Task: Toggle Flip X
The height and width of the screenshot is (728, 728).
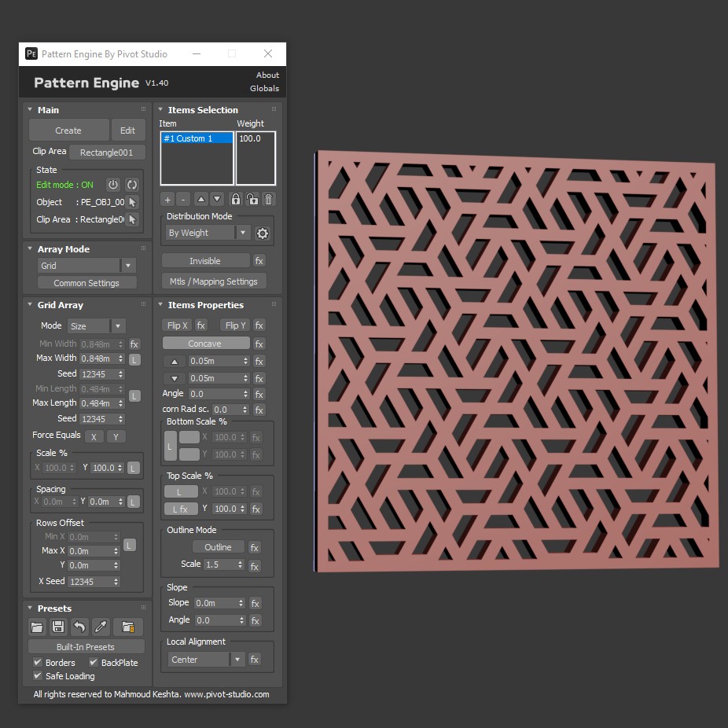Action: [177, 325]
